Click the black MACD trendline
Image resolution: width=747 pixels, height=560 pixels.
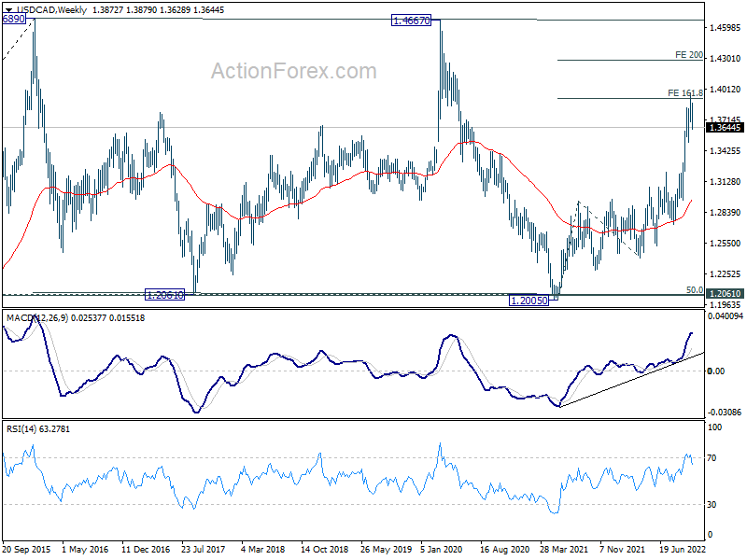tap(632, 380)
